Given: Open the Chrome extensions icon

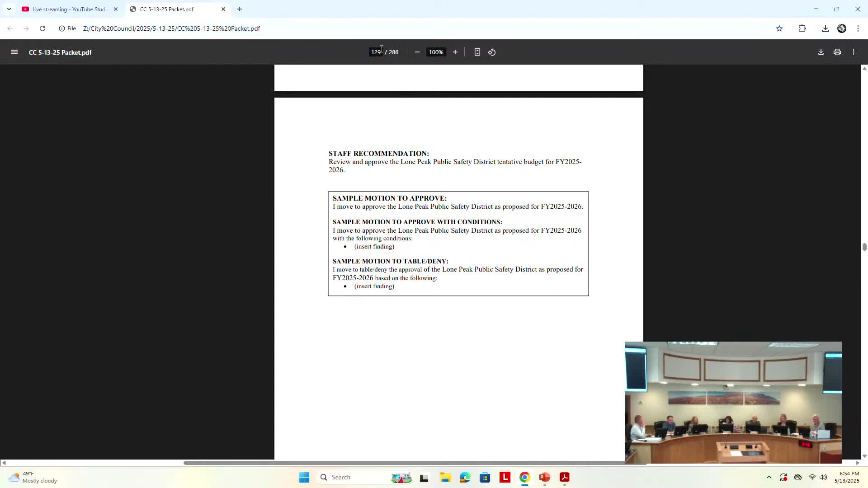Looking at the screenshot, I should tap(802, 28).
